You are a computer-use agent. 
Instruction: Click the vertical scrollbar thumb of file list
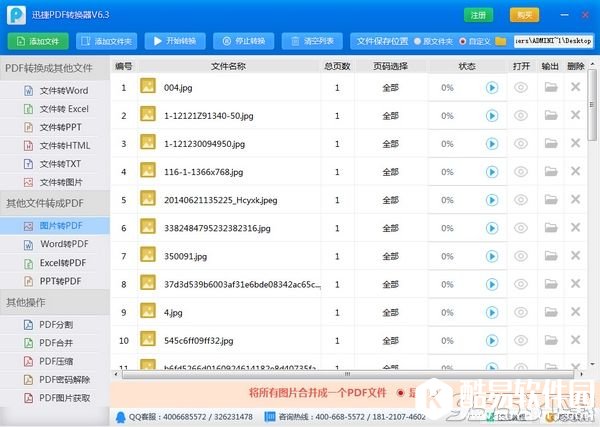click(x=592, y=105)
